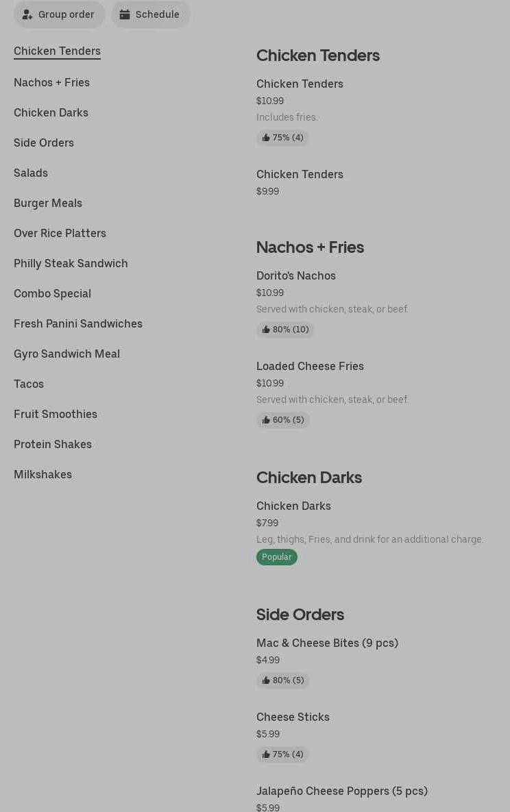Open Over Rice Platters section
Image resolution: width=510 pixels, height=812 pixels.
(x=60, y=233)
